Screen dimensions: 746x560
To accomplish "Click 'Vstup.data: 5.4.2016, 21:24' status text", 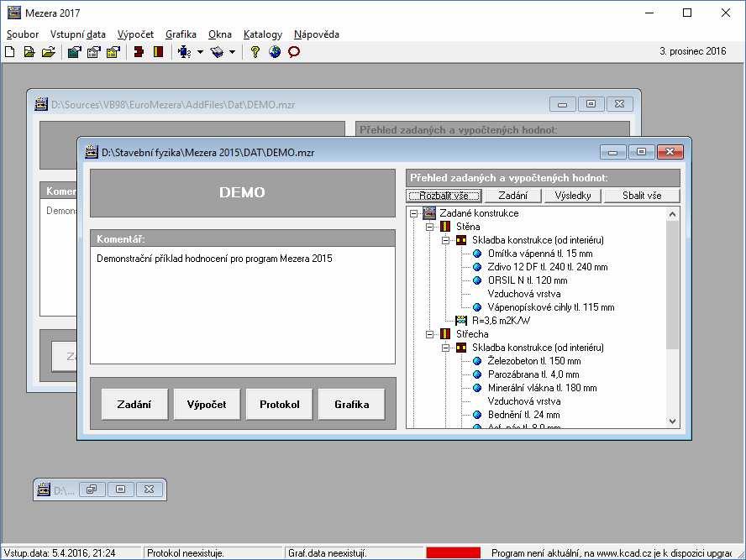I will [60, 553].
